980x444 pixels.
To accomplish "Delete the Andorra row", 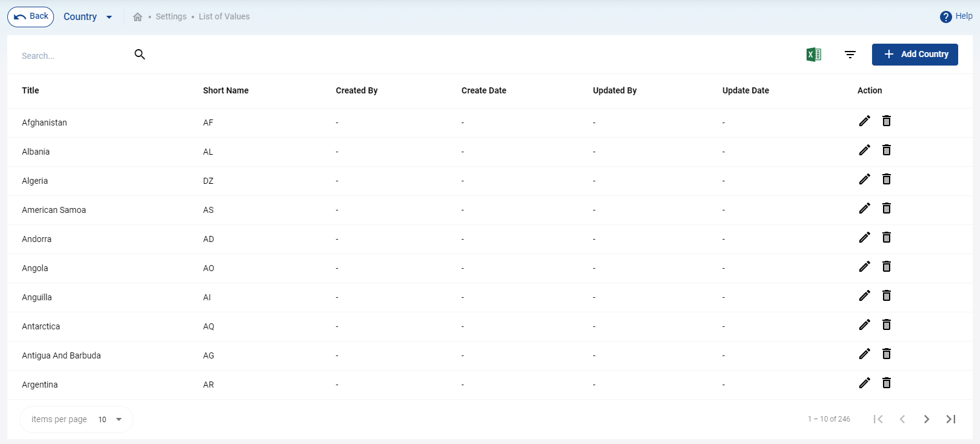I will click(x=887, y=237).
